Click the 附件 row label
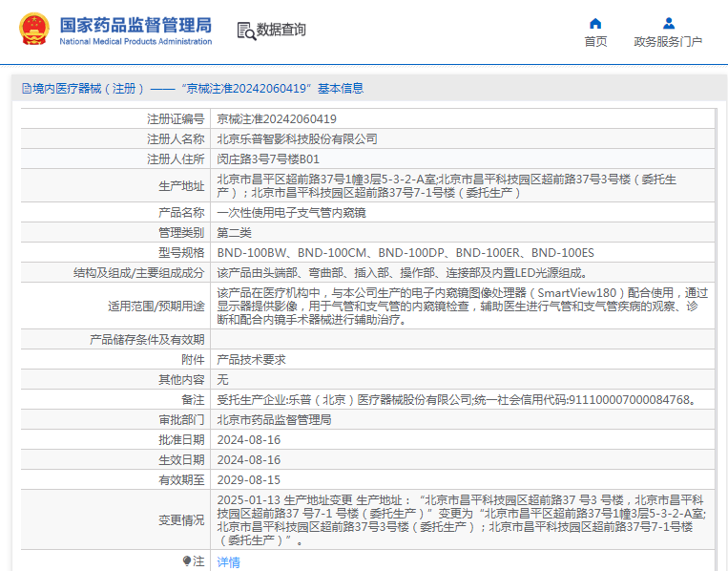Viewport: 728px width, 571px height. pos(193,359)
